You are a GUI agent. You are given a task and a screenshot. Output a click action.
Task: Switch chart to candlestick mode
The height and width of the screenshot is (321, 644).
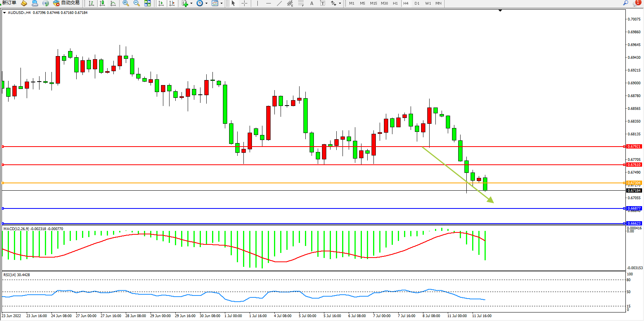tap(102, 3)
